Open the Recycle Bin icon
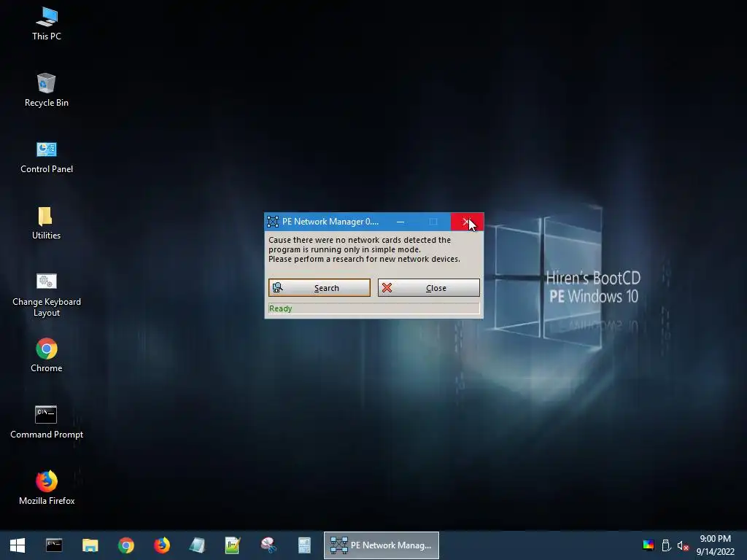The height and width of the screenshot is (560, 747). tap(47, 90)
